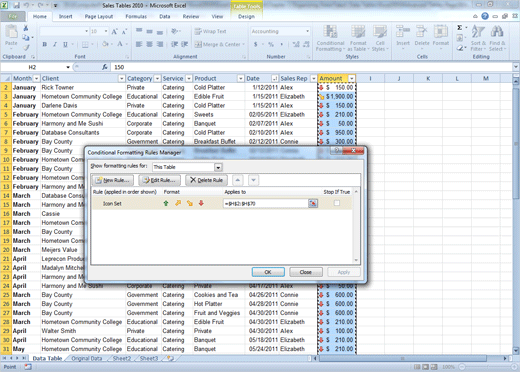520x372 pixels.
Task: Open Conditional Formatting in Styles group
Action: pos(330,38)
